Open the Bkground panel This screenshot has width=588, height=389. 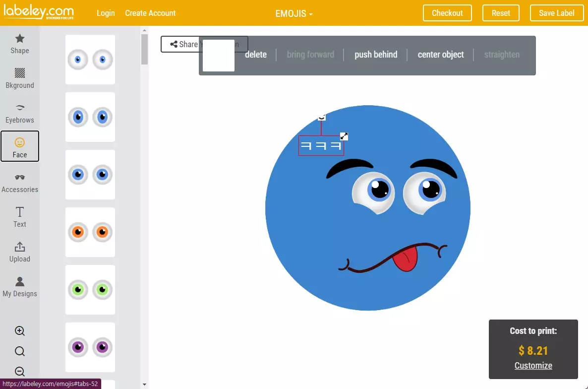tap(19, 78)
